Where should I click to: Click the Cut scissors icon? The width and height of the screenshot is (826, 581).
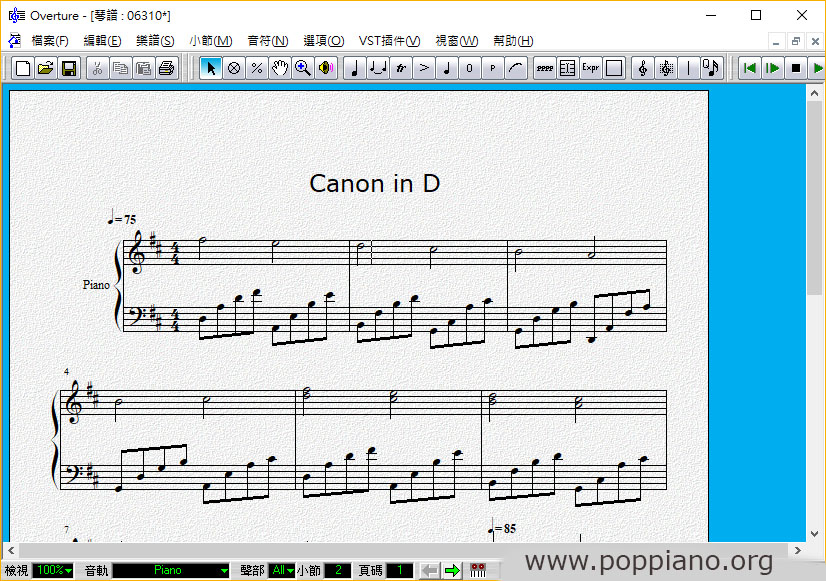(x=97, y=68)
